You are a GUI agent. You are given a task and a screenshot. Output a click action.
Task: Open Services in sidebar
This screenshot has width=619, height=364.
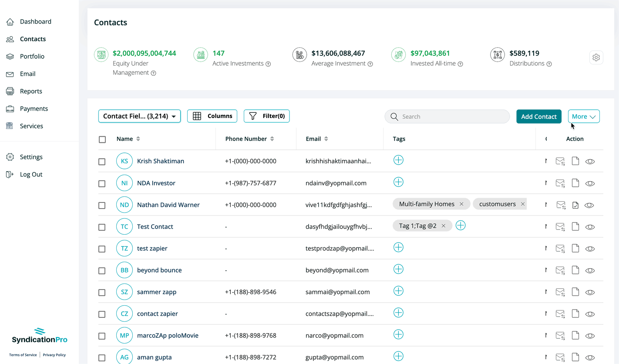pos(31,126)
